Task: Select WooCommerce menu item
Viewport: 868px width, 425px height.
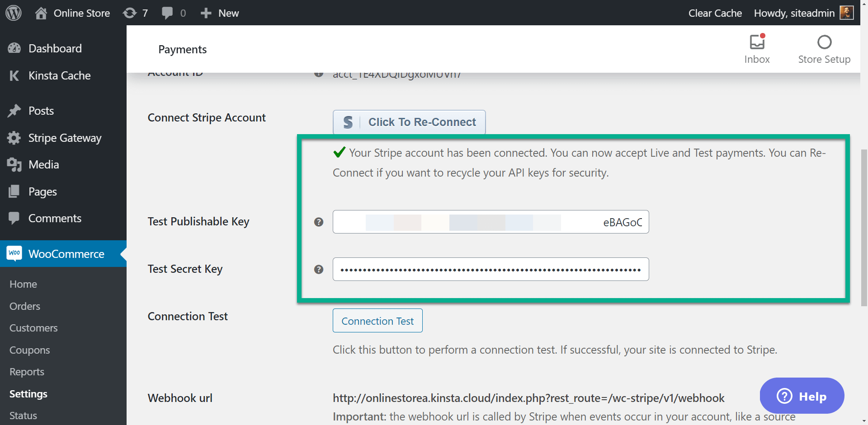Action: tap(63, 253)
